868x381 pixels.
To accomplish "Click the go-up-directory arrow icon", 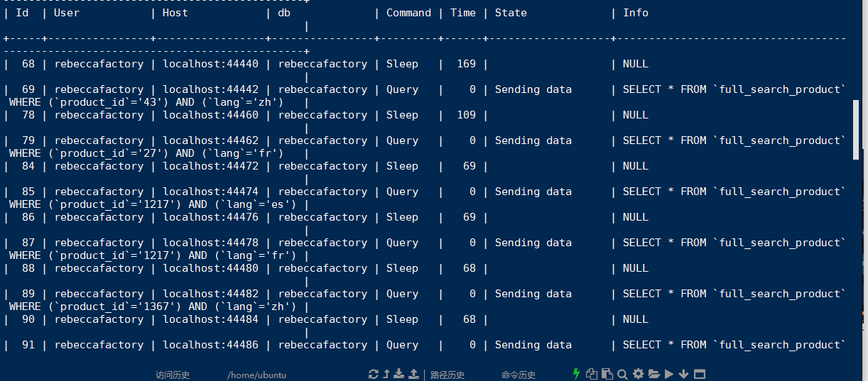I will (386, 375).
